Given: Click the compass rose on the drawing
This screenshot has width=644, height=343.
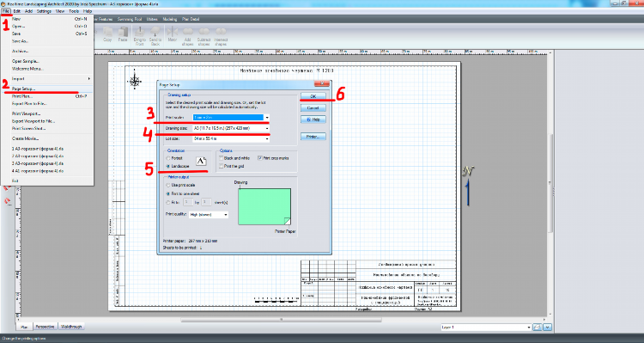Looking at the screenshot, I should coord(135,81).
